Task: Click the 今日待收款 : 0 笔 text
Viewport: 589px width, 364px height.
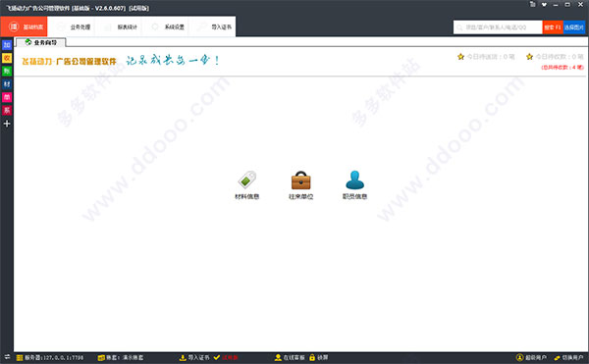Action: (560, 57)
